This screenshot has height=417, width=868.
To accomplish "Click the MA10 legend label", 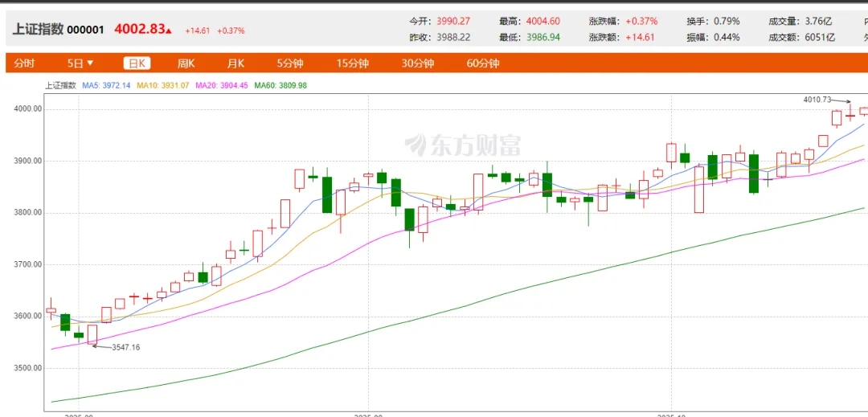I will click(x=163, y=85).
